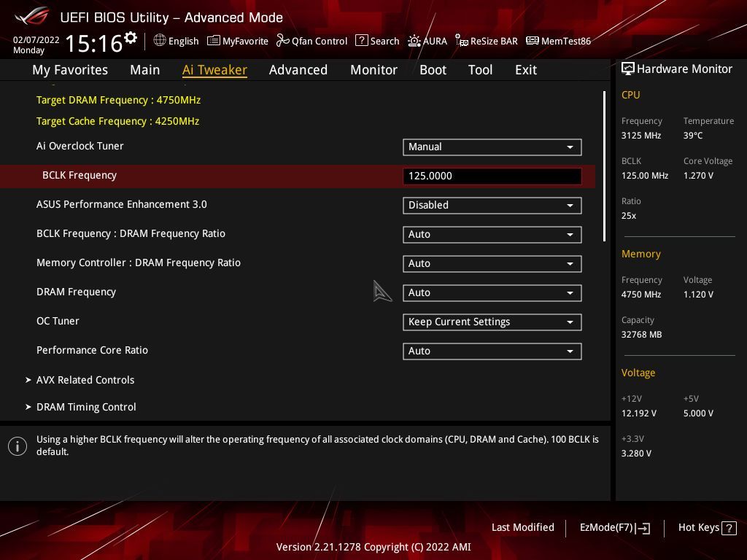Viewport: 747px width, 560px height.
Task: Click the ROG logo icon
Action: click(32, 16)
